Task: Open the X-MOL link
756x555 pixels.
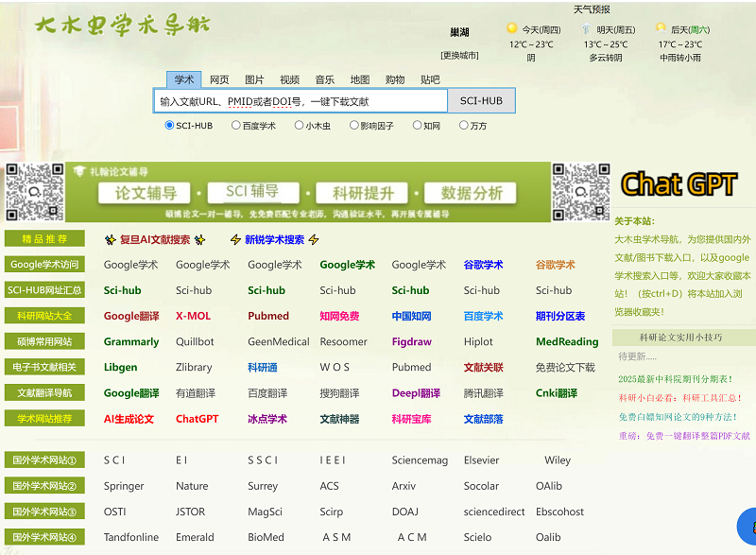Action: (193, 316)
